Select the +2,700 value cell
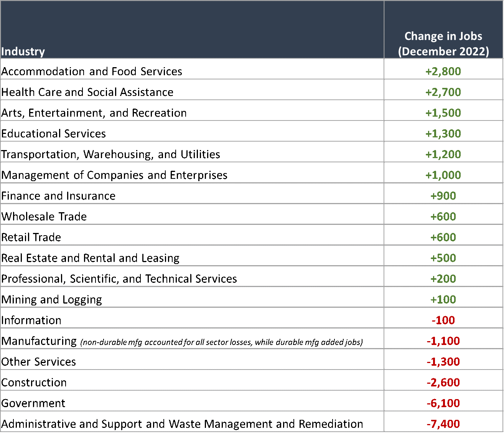 (x=443, y=92)
